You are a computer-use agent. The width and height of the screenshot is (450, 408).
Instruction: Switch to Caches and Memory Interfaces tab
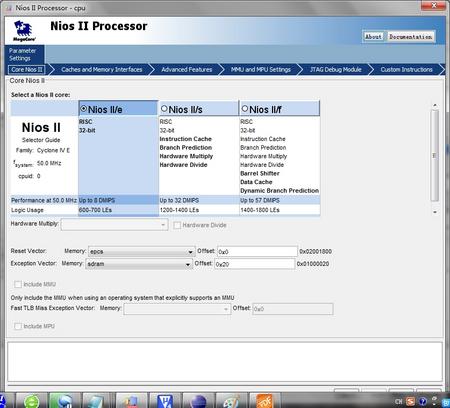click(102, 70)
